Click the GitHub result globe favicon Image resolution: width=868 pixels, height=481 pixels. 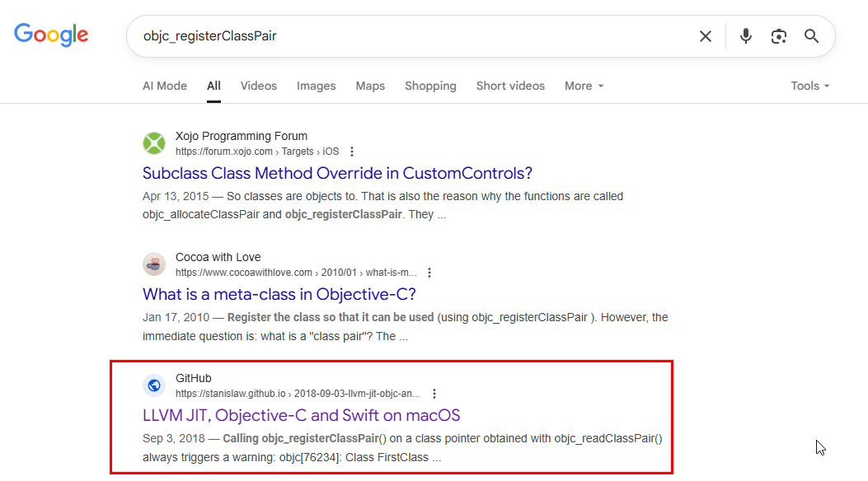154,385
